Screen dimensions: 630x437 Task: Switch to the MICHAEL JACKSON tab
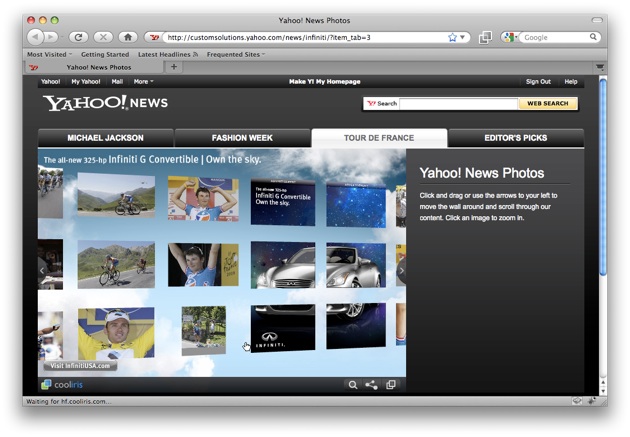tap(105, 138)
